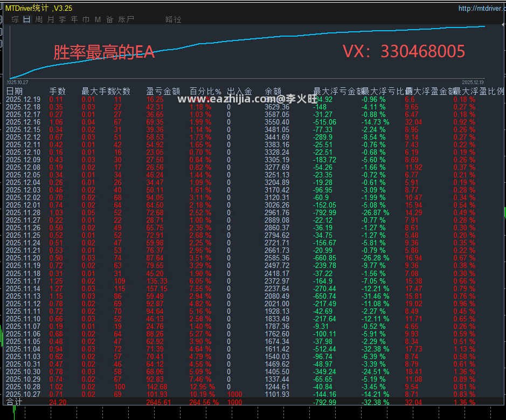The width and height of the screenshot is (506, 420).
Task: Open the http://mtdriver website link
Action: click(482, 9)
